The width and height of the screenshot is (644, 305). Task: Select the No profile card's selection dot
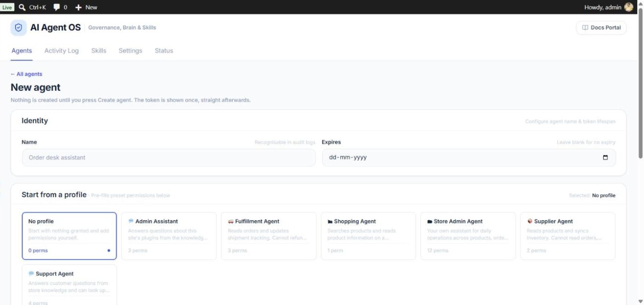point(109,250)
